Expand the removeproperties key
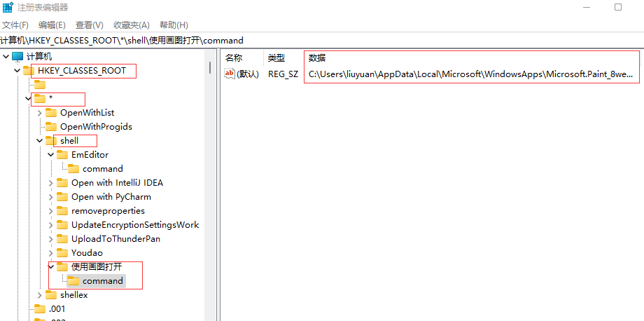The image size is (644, 321). [x=50, y=211]
